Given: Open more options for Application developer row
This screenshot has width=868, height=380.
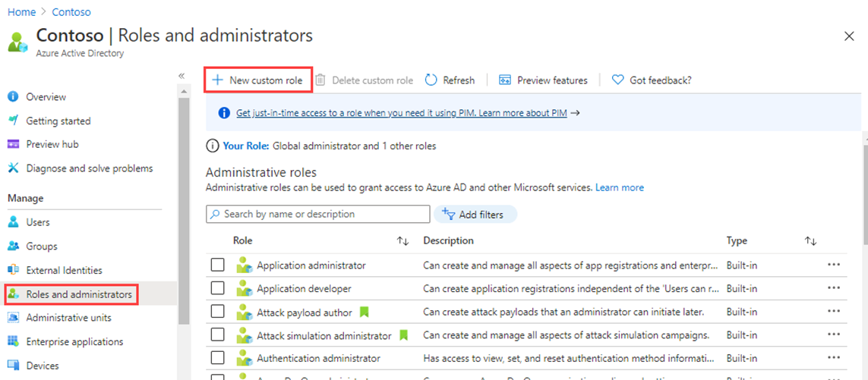Looking at the screenshot, I should coord(834,288).
